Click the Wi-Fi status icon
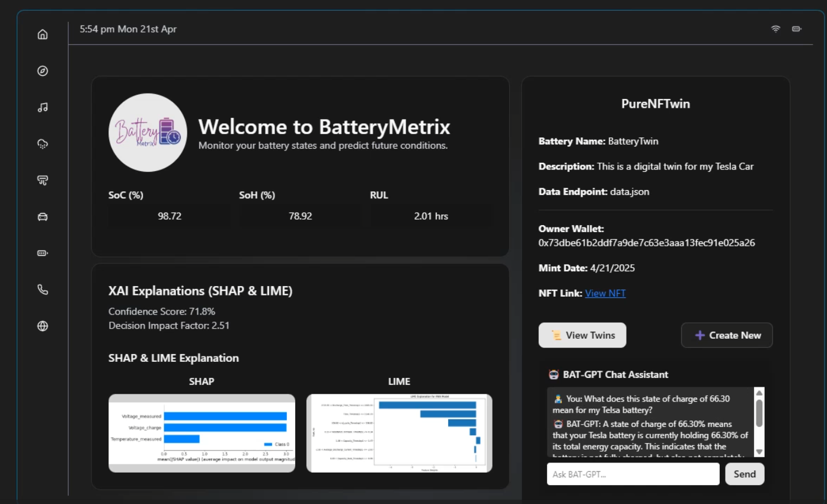827x504 pixels. (x=775, y=29)
